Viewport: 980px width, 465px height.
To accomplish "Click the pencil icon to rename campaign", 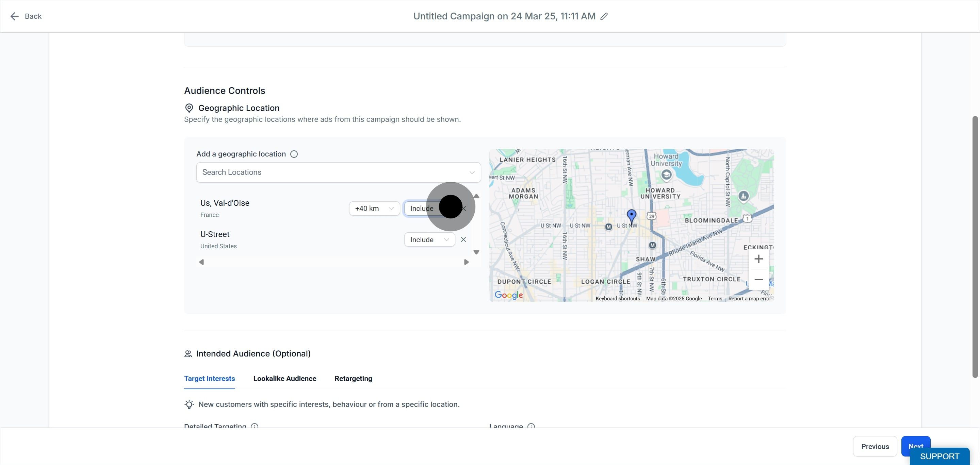I will pos(604,16).
